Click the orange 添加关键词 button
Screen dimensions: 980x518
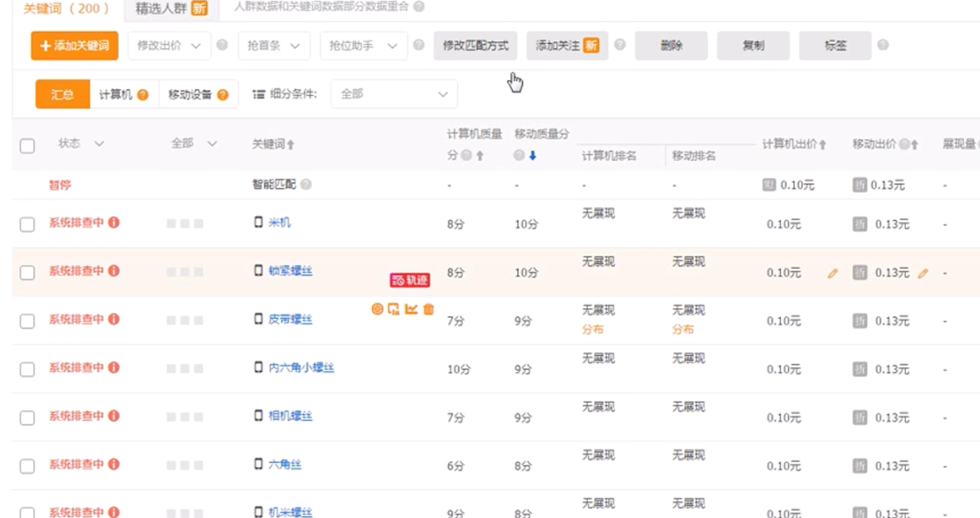(x=74, y=46)
